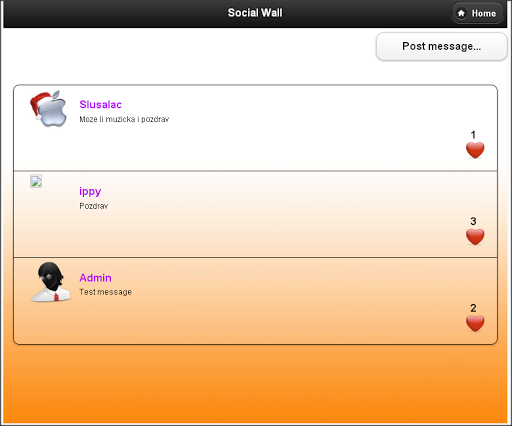The image size is (512, 426).
Task: Open the Slusalac profile link
Action: [x=100, y=104]
